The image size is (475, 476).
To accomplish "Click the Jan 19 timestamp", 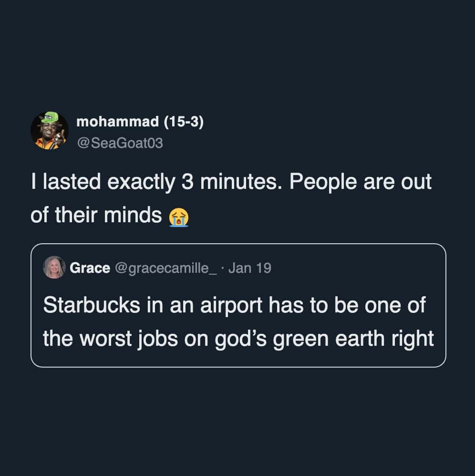I will (x=249, y=268).
